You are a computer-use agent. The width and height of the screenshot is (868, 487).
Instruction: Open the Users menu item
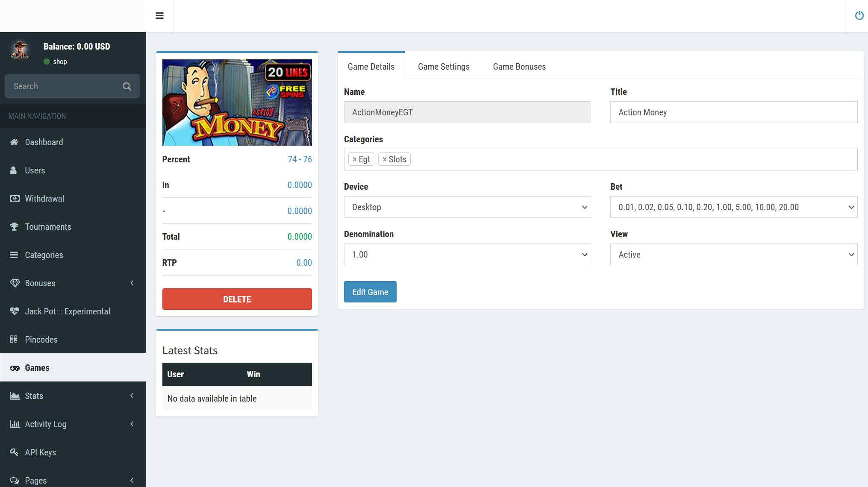point(73,170)
